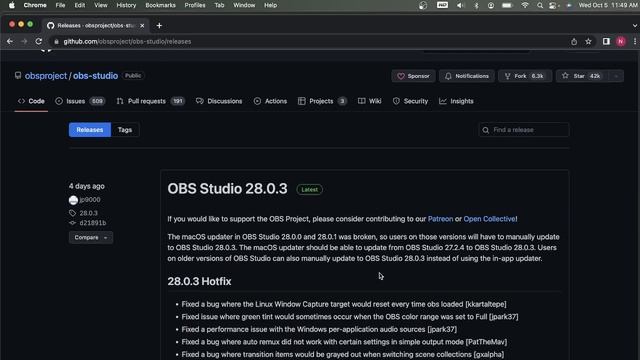Reload the current page
The width and height of the screenshot is (640, 360).
(x=38, y=41)
